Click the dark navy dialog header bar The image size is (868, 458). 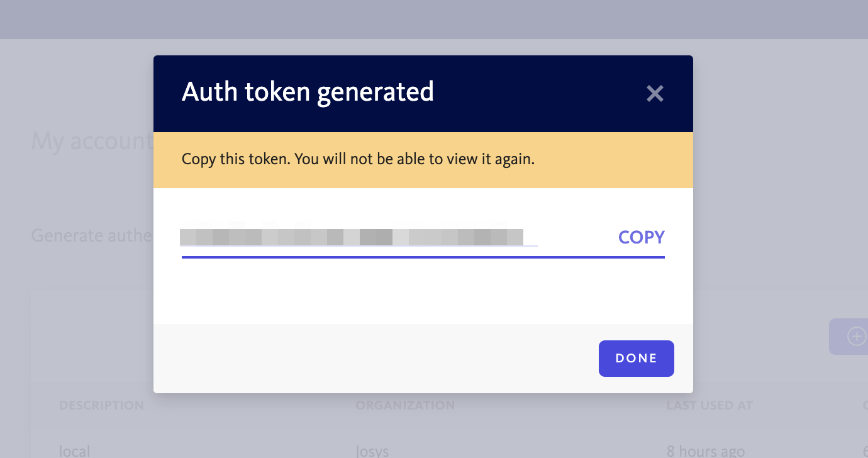click(535, 93)
